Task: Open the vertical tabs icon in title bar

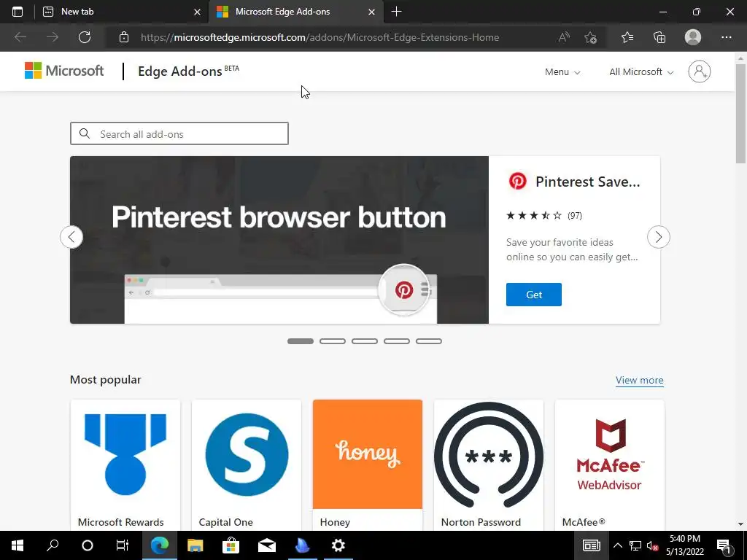Action: point(18,12)
